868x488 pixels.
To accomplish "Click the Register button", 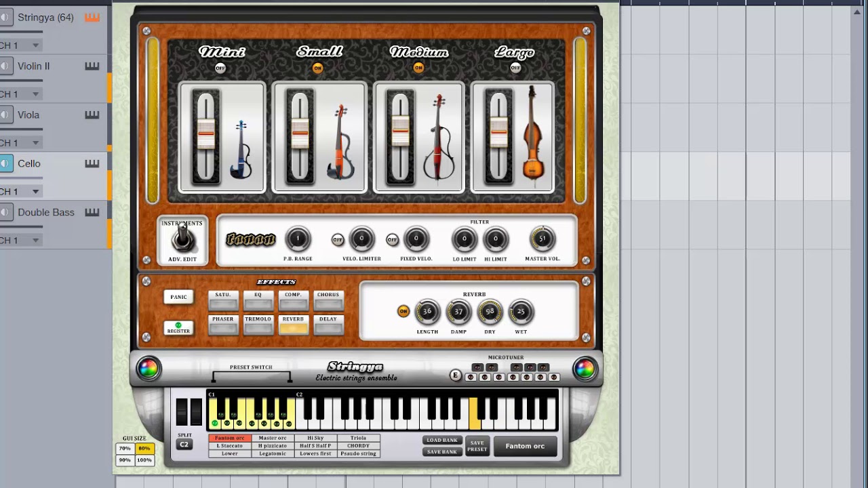I will point(178,328).
